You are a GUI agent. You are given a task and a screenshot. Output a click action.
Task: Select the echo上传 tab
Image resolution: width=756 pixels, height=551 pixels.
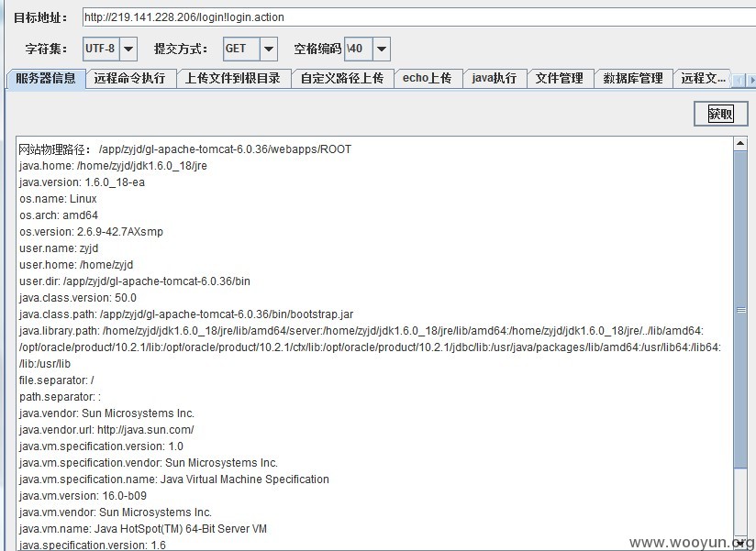[x=428, y=78]
